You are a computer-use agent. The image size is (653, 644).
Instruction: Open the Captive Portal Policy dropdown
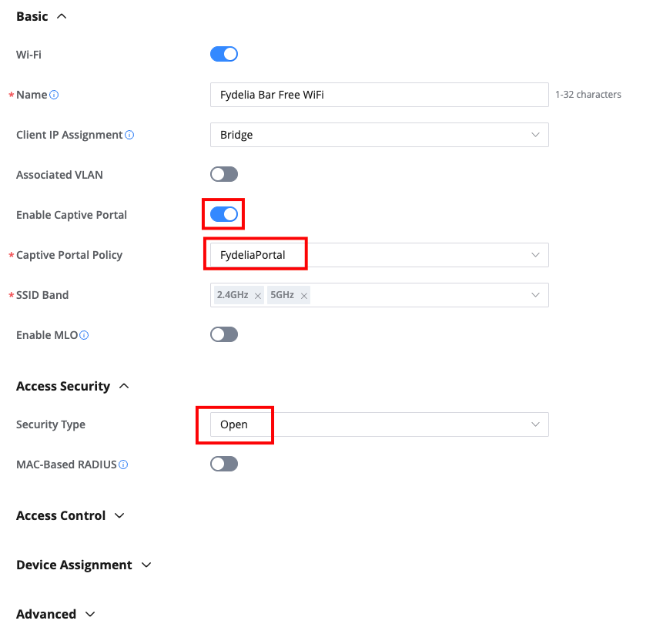(379, 255)
